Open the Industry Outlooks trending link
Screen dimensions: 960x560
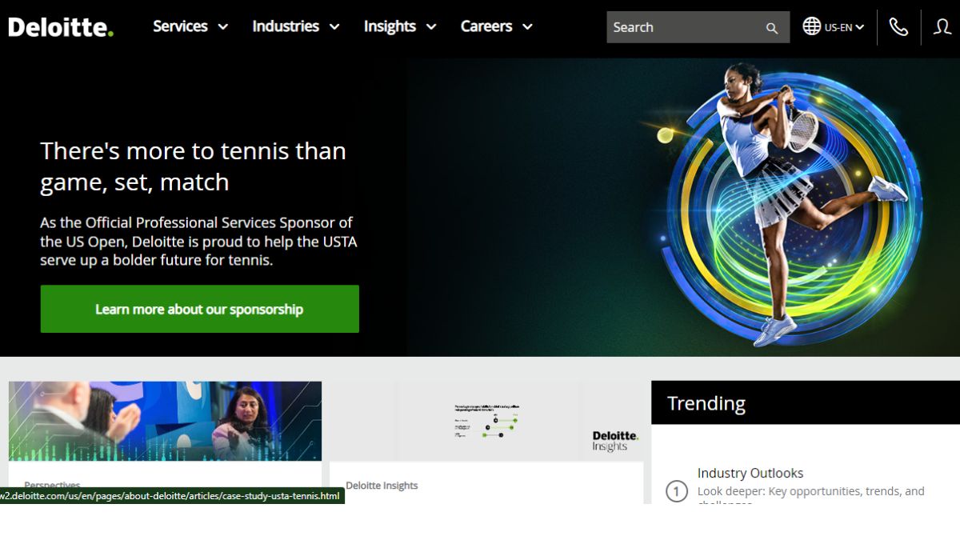[x=750, y=473]
